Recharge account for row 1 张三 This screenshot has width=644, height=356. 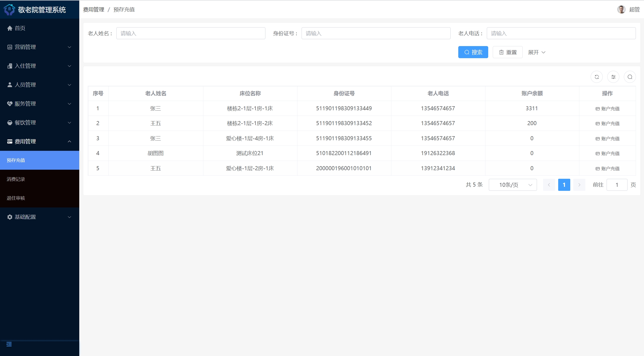[607, 109]
